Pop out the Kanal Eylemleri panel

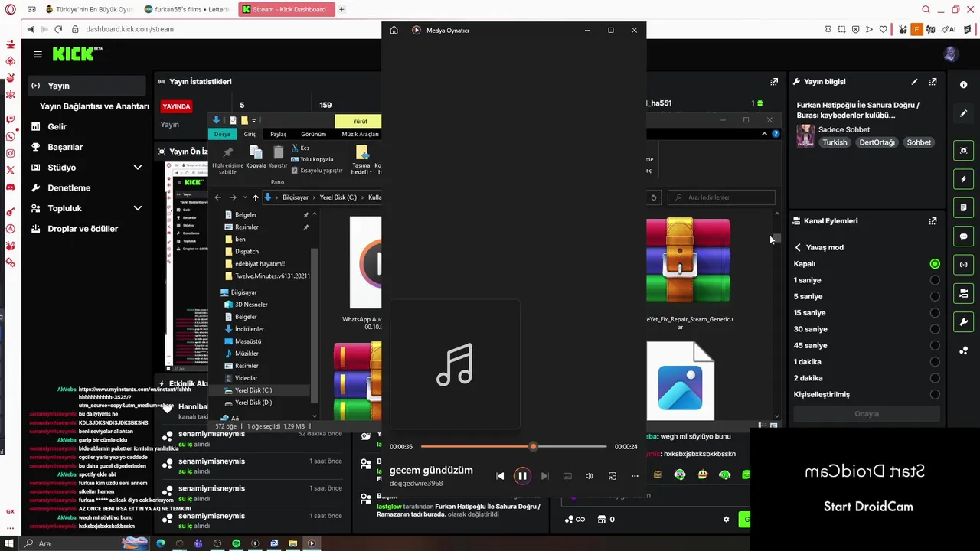933,220
